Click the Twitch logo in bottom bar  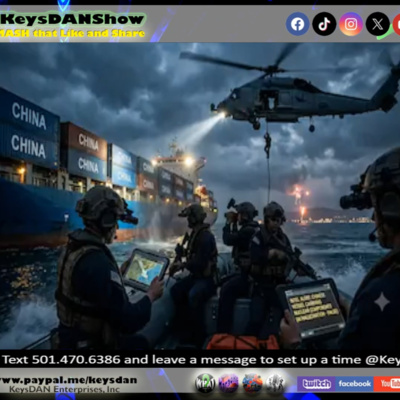(x=316, y=384)
